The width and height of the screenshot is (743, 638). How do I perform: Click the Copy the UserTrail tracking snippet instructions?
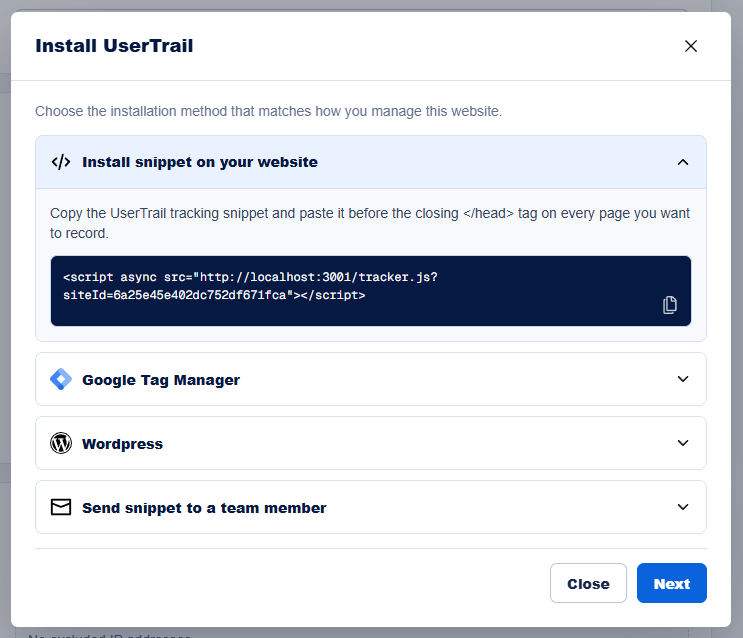(370, 223)
